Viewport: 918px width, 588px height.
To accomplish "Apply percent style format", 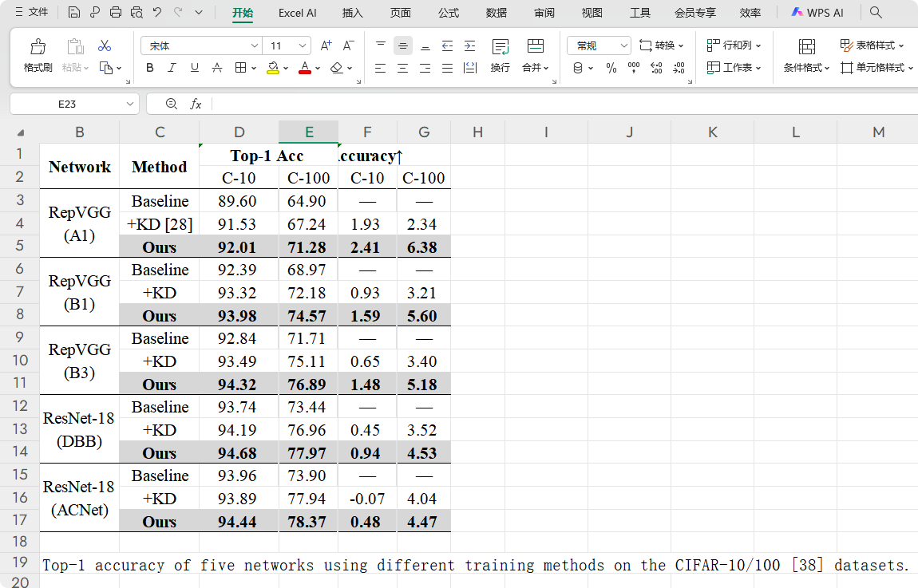I will pos(611,68).
